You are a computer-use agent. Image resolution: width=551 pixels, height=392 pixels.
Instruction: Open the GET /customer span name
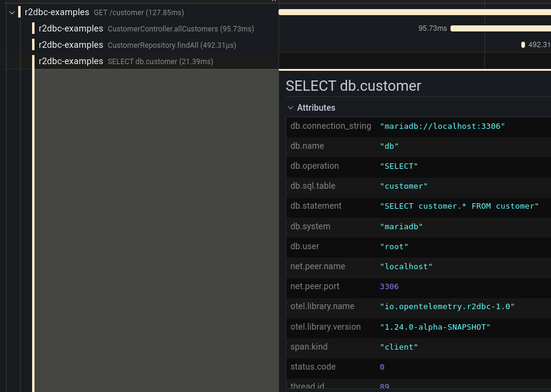point(139,12)
